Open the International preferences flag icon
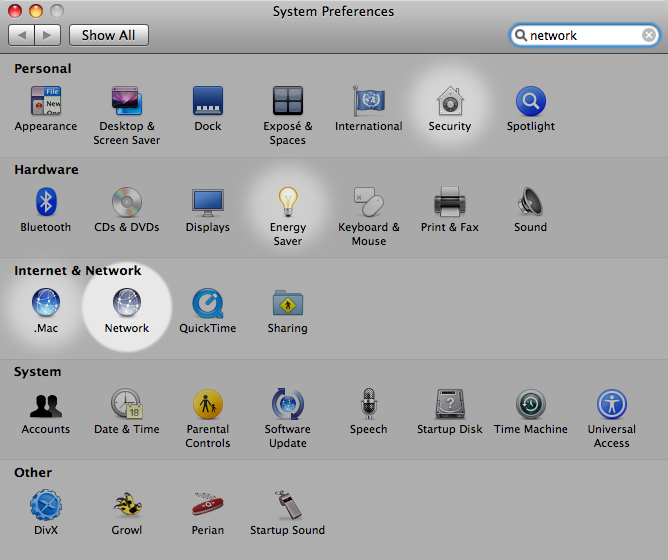 click(369, 101)
